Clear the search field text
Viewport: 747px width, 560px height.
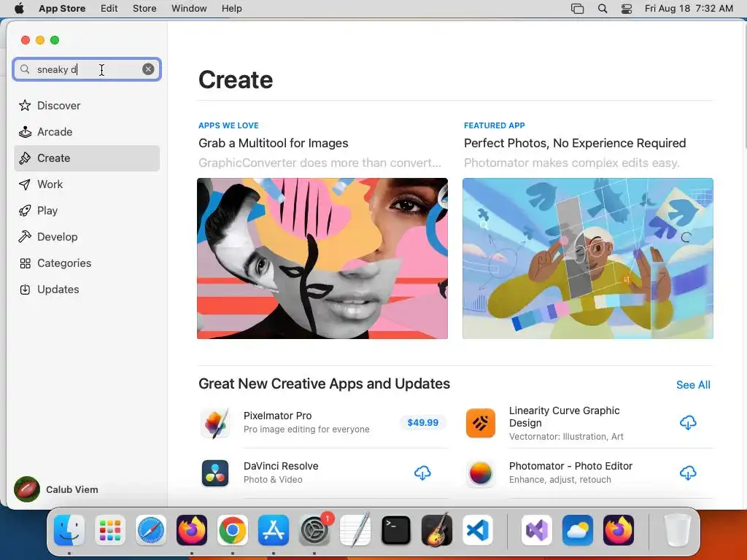148,69
